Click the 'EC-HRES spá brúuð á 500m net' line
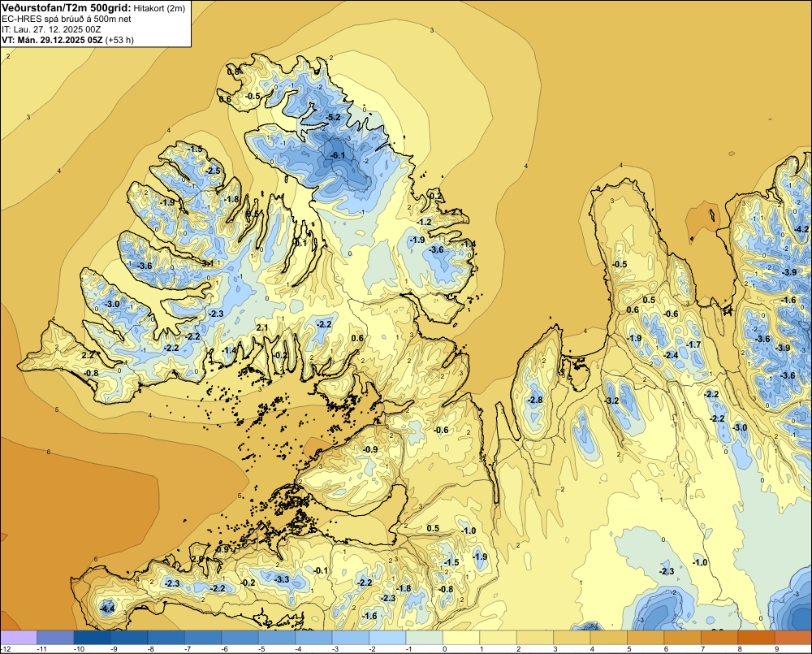Image resolution: width=812 pixels, height=654 pixels. click(67, 19)
